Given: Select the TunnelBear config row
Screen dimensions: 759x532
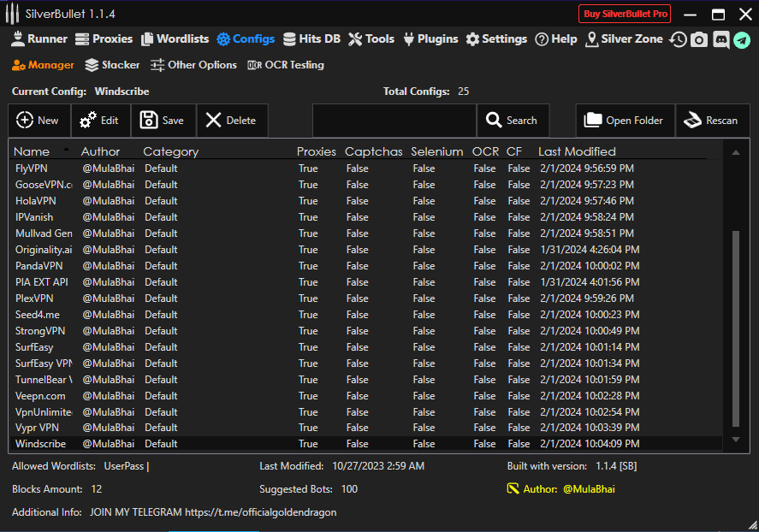Looking at the screenshot, I should [366, 380].
